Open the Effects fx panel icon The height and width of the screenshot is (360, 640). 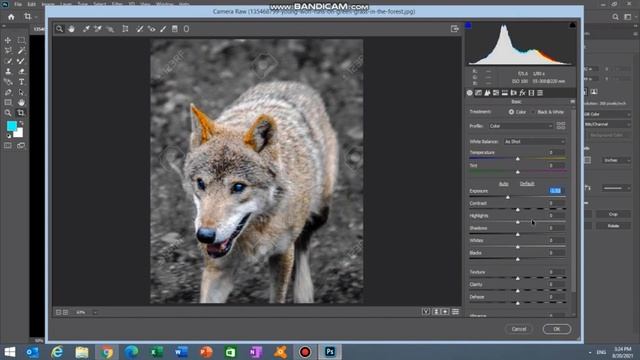(522, 93)
